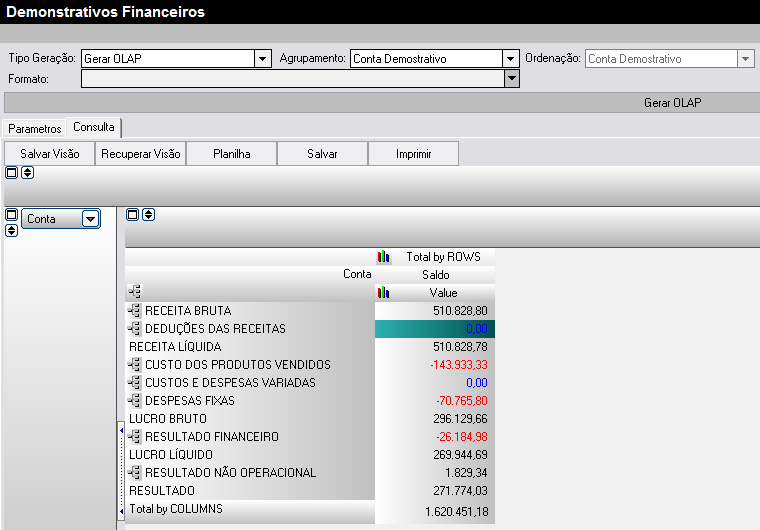Viewport: 760px width, 530px height.
Task: Select the RECEITA LÍQUIDA row label
Action: [x=175, y=347]
